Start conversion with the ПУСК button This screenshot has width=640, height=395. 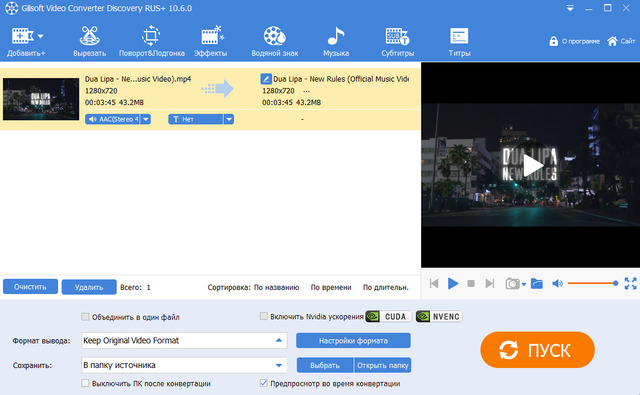pyautogui.click(x=538, y=350)
